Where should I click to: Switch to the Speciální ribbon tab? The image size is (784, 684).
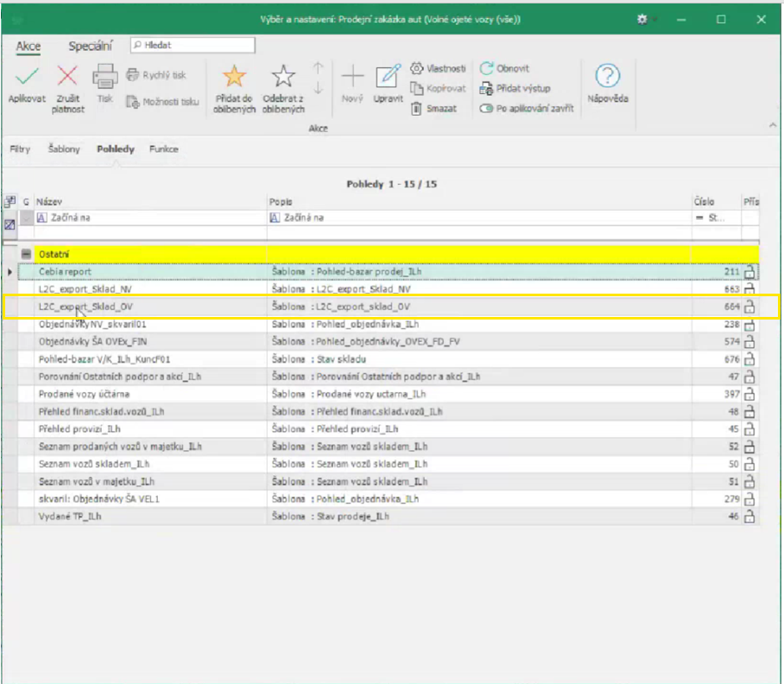pos(91,46)
